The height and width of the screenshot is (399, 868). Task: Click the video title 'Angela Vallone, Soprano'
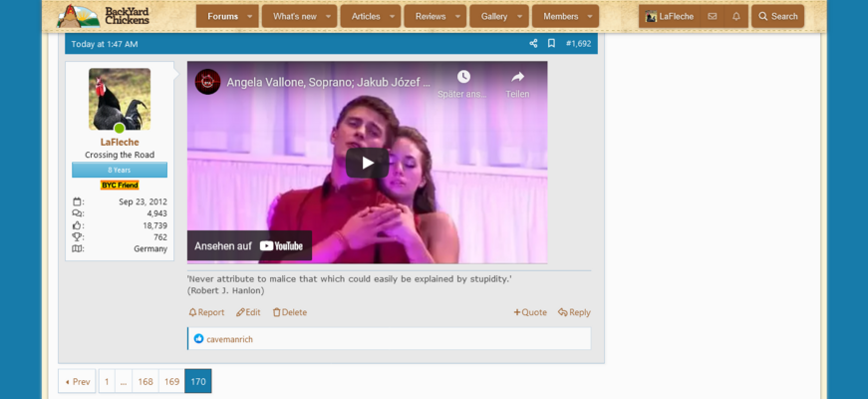click(x=328, y=82)
